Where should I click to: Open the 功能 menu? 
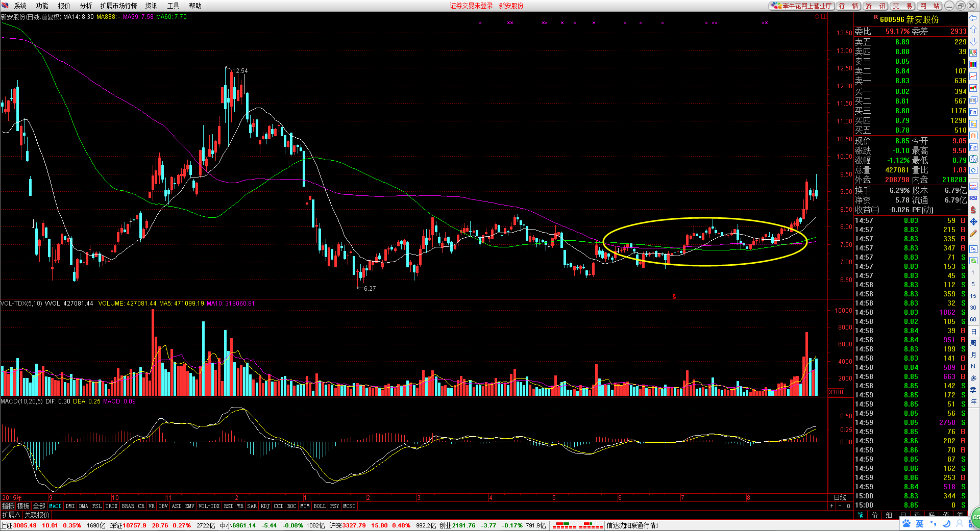pos(42,6)
